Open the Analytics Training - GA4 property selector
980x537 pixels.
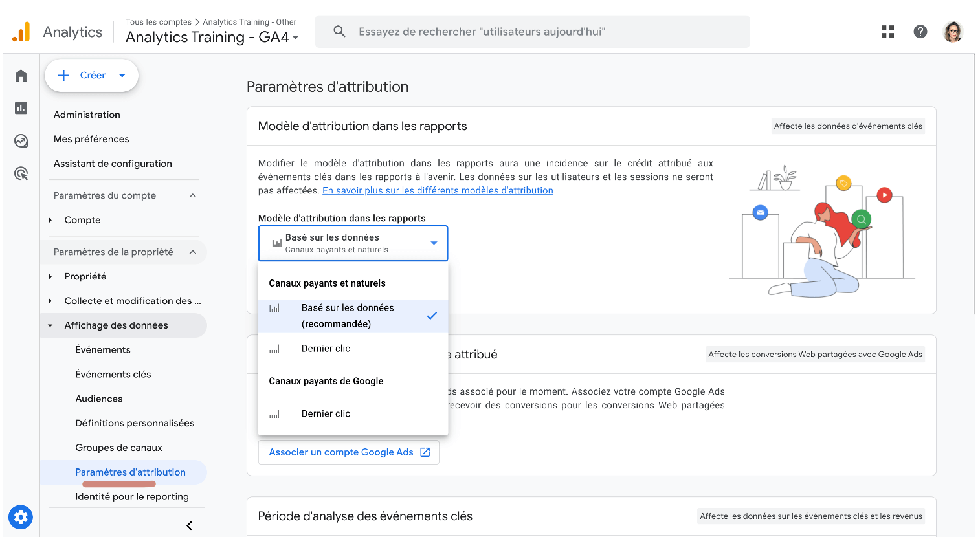(x=212, y=37)
